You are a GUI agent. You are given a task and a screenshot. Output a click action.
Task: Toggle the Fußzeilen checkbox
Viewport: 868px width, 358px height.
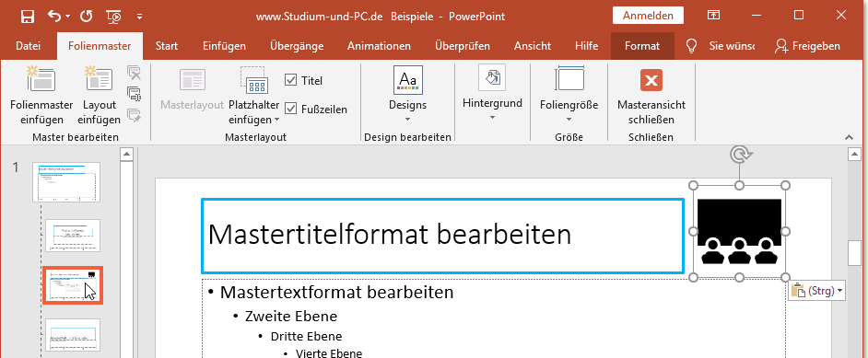[290, 109]
